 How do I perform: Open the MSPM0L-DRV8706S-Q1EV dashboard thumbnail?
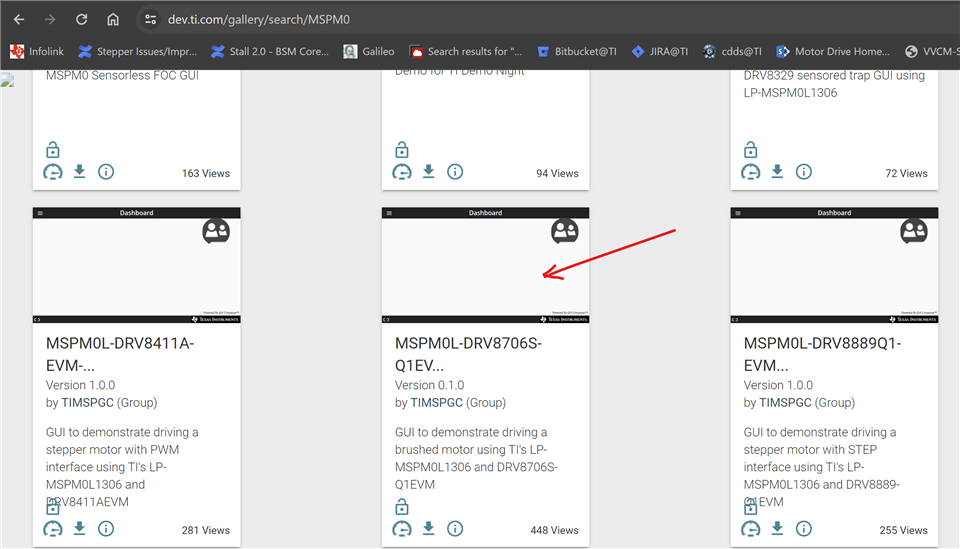pyautogui.click(x=486, y=265)
